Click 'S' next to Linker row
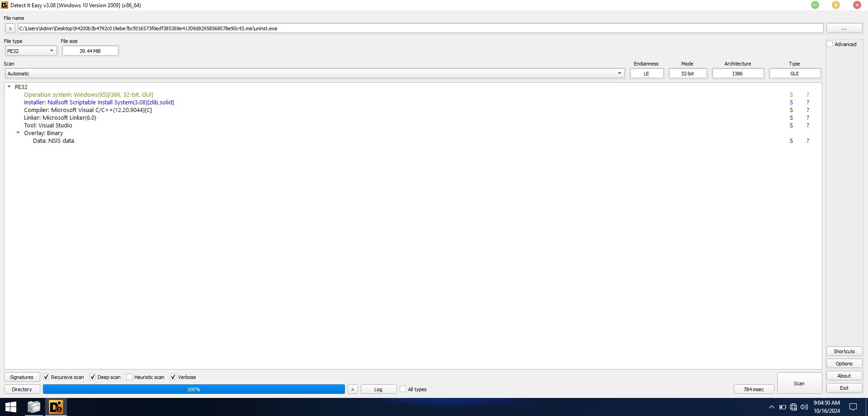This screenshot has height=416, width=868. click(791, 118)
